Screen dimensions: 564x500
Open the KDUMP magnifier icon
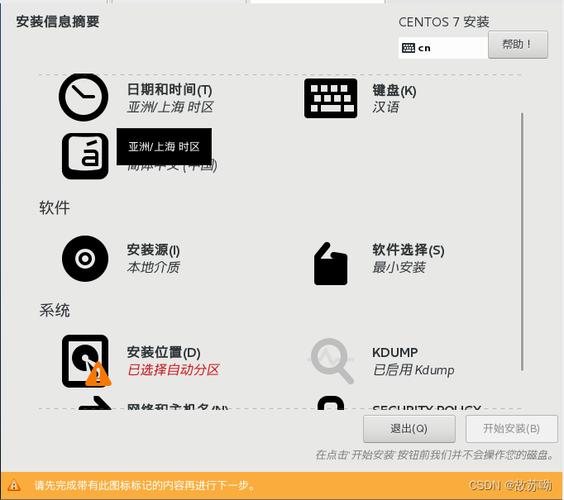point(332,361)
